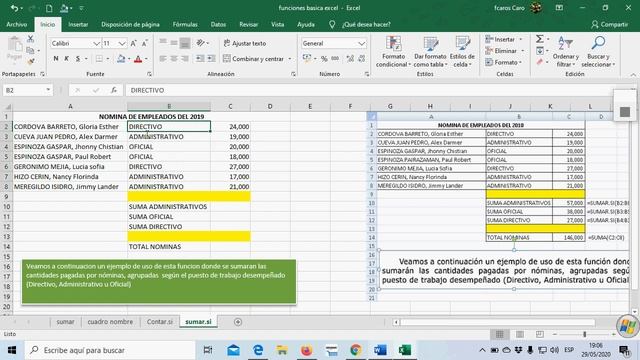Add a new sheet with plus button
640x360 pixels.
pos(238,322)
